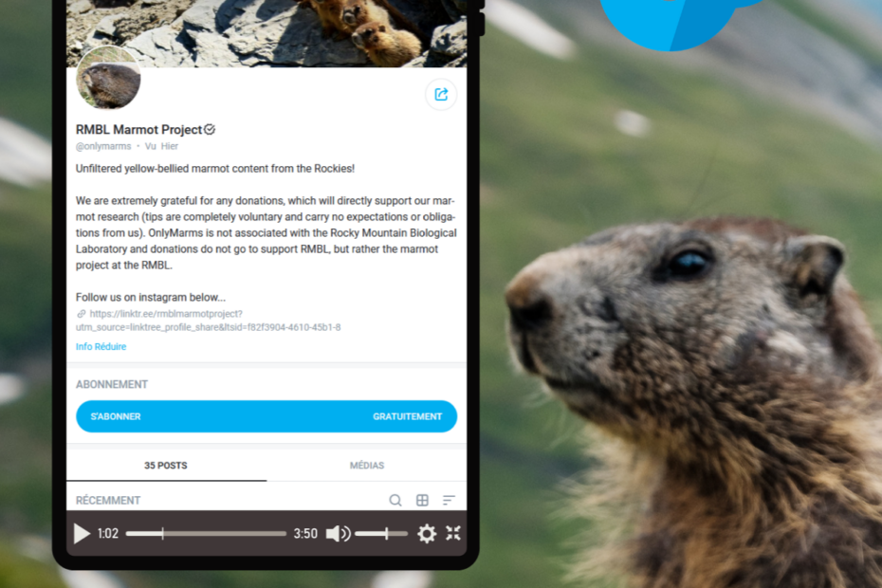This screenshot has height=588, width=882.
Task: Open video settings gear
Action: 427,533
